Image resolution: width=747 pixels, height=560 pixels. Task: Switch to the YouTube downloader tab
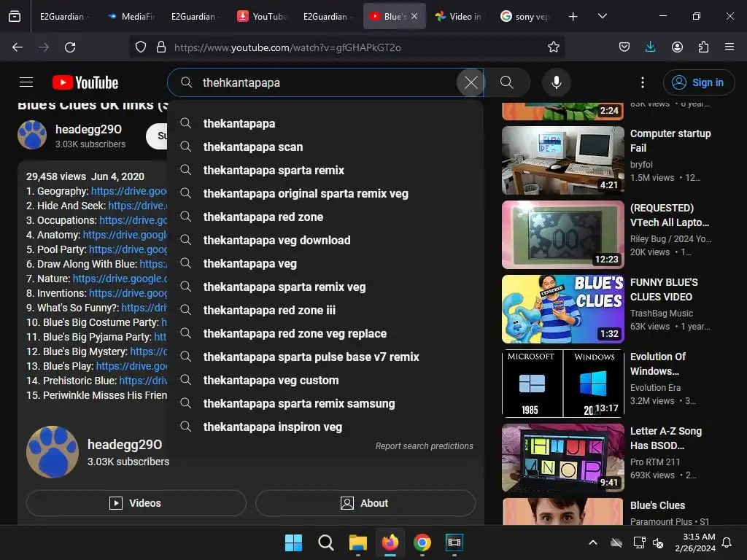261,16
